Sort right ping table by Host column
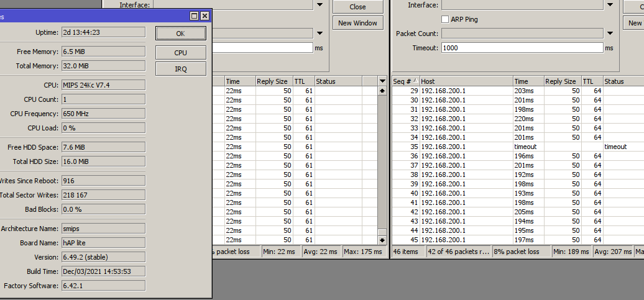This screenshot has height=300, width=644. [x=467, y=81]
